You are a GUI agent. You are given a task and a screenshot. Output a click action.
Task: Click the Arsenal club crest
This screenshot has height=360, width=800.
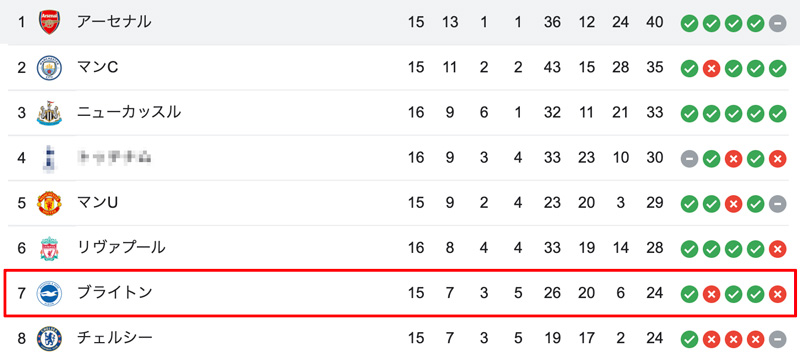point(49,22)
